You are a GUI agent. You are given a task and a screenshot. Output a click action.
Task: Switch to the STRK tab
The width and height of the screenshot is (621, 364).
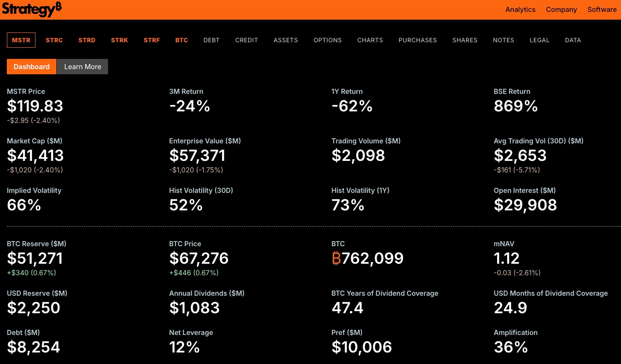(120, 40)
